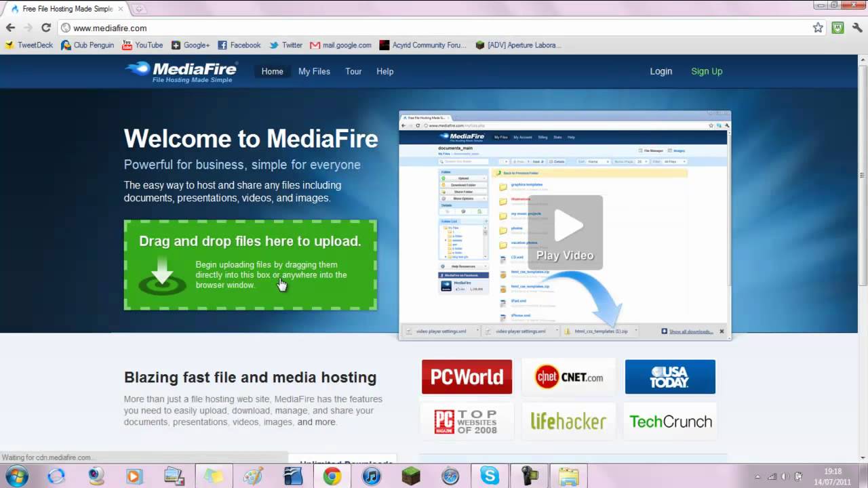
Task: Click the address bar URL field
Action: pos(434,28)
